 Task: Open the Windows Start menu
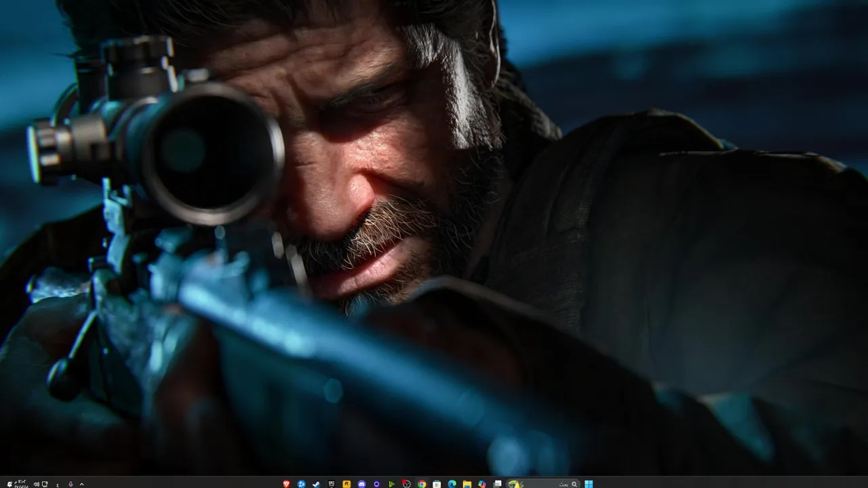[589, 484]
